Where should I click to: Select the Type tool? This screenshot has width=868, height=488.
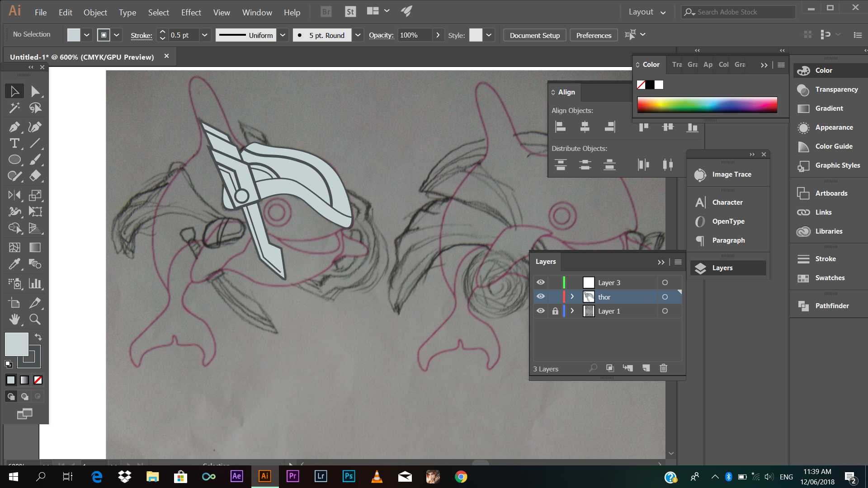(x=14, y=143)
